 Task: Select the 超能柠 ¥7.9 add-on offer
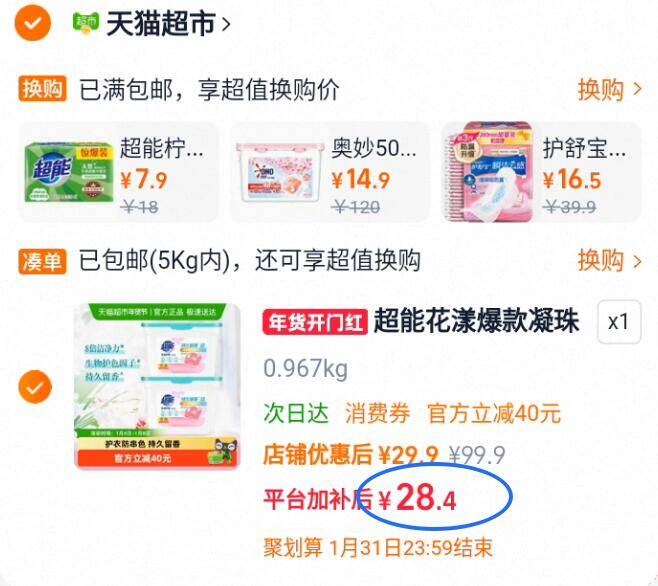(x=119, y=172)
